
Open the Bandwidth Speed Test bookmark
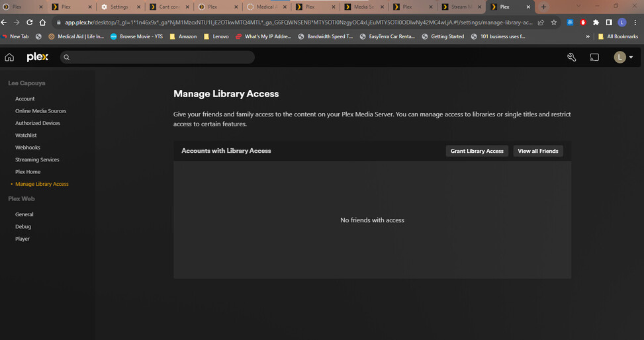[x=325, y=36]
